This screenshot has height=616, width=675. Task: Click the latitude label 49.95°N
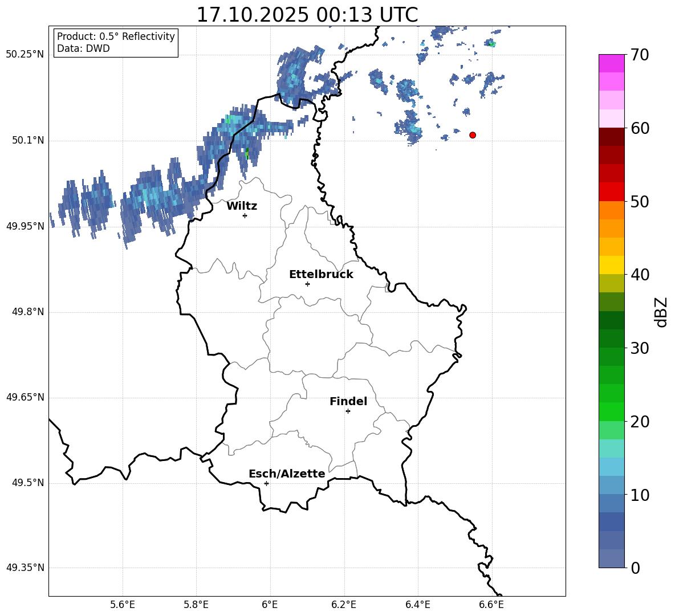coord(25,226)
